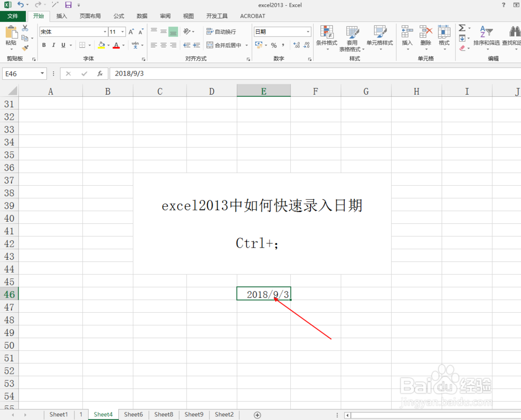The image size is (521, 420).
Task: Click Cell Styles (单元格样式) button
Action: [x=380, y=38]
